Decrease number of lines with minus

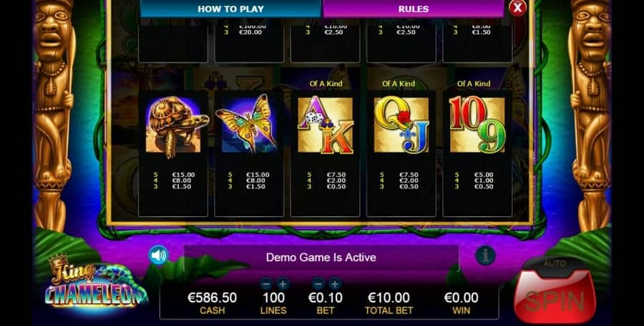click(x=266, y=283)
